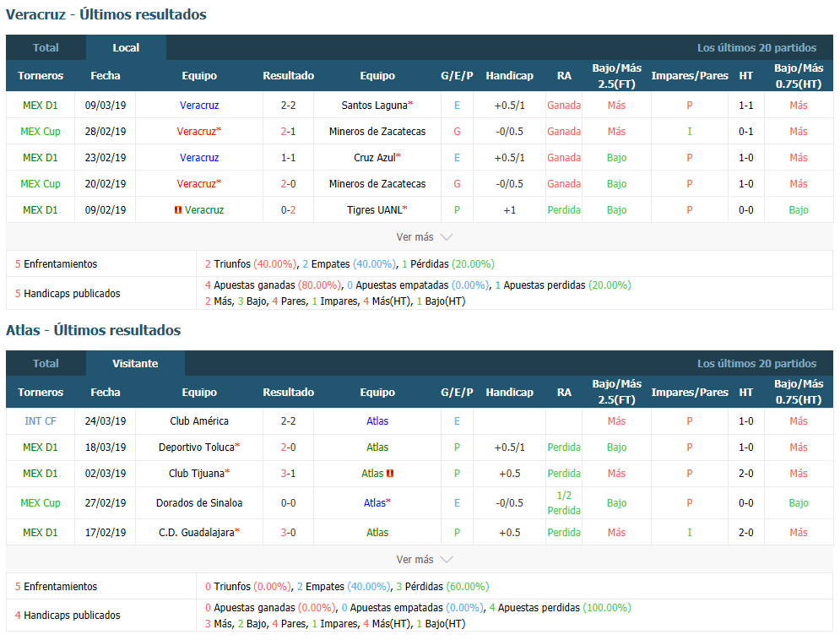
Task: Click the 'Atlas - Últimos resultados' heading
Action: click(93, 330)
